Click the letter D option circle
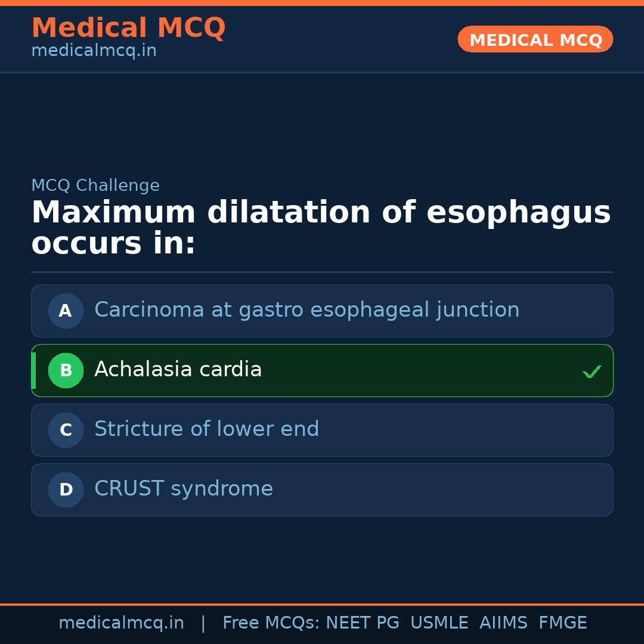This screenshot has height=644, width=644. (x=66, y=490)
